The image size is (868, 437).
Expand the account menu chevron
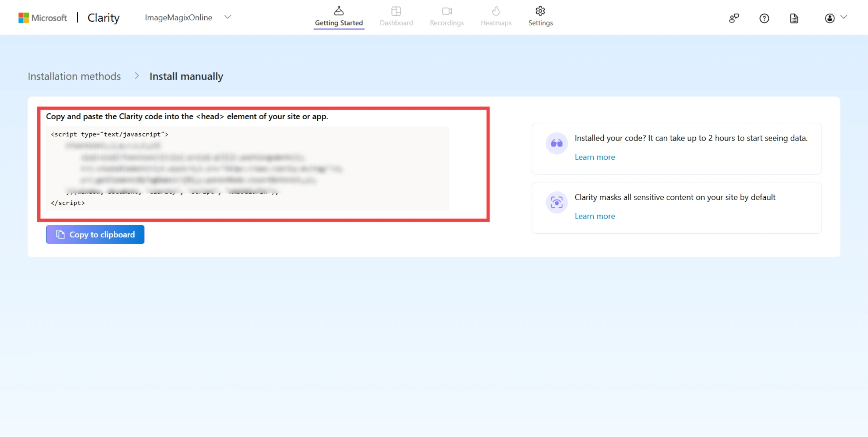[844, 17]
